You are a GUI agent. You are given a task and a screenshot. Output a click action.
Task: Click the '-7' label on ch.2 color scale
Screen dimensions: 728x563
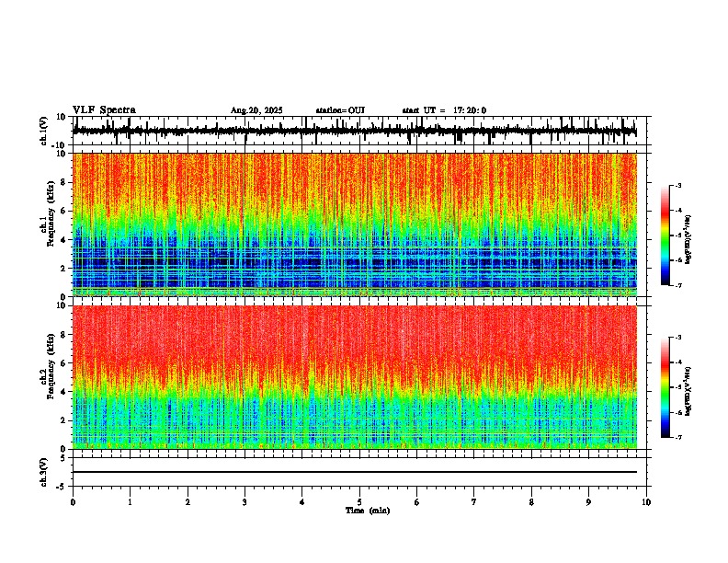pos(678,437)
